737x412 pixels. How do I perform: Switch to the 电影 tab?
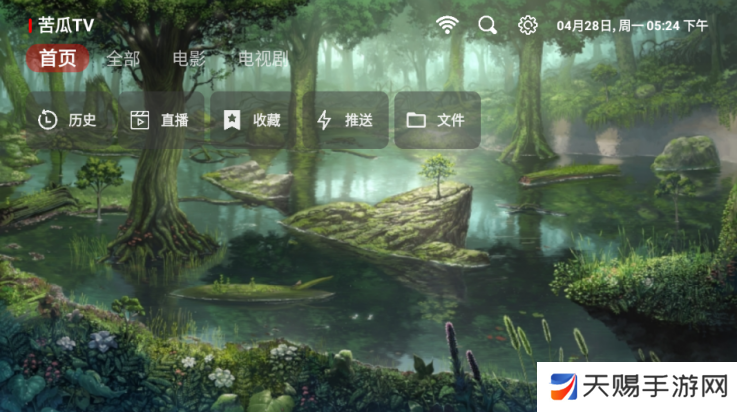(x=189, y=59)
